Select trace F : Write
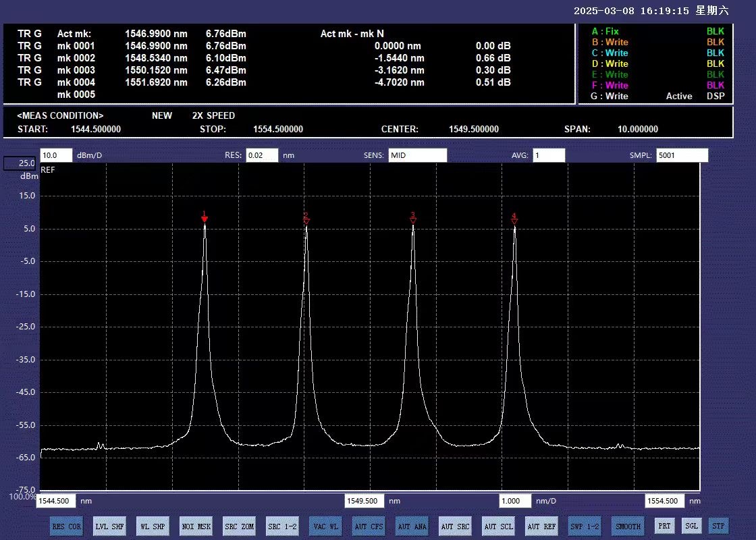 coord(610,85)
